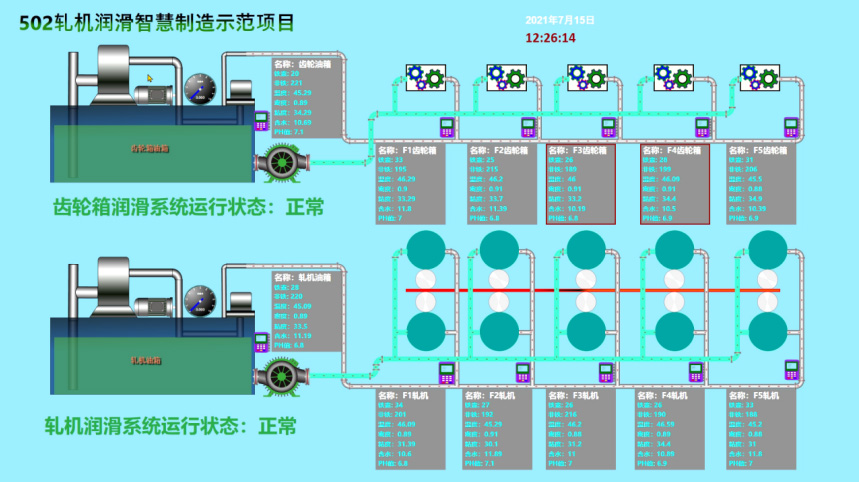Select the F5 rolling mill lower roll
Viewport: 859px width, 482px height.
coord(768,331)
